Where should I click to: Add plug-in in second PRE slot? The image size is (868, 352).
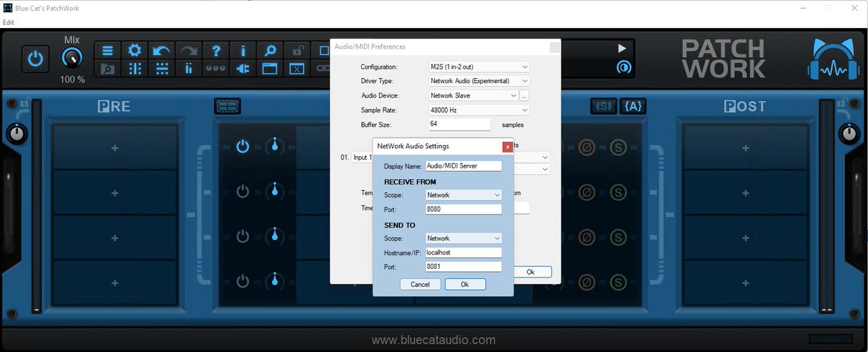pyautogui.click(x=114, y=193)
